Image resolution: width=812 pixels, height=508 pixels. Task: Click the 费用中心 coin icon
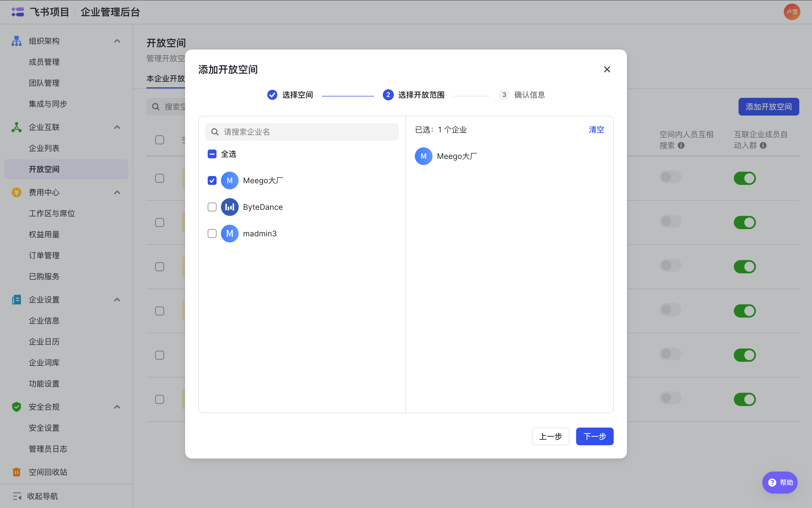pos(16,192)
